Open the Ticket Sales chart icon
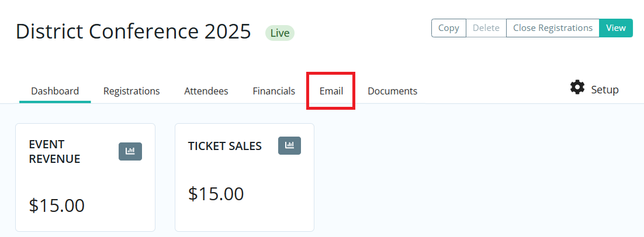The width and height of the screenshot is (644, 237). pos(289,145)
